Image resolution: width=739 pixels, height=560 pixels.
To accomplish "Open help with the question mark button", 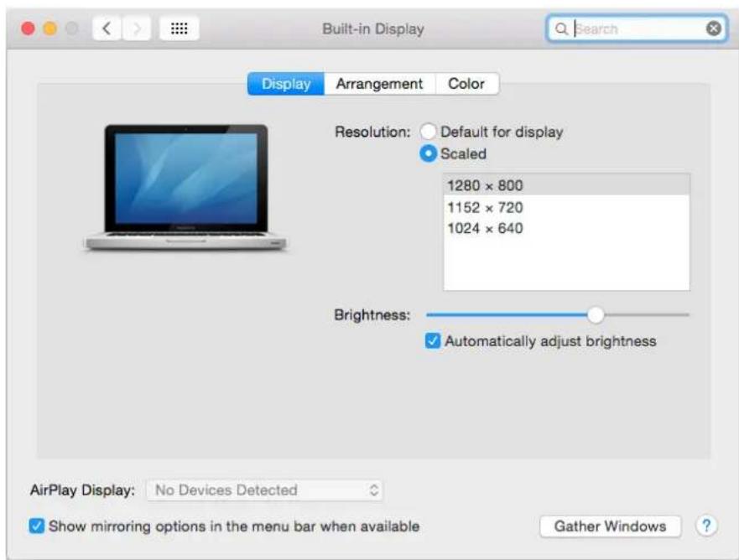I will pos(706,526).
